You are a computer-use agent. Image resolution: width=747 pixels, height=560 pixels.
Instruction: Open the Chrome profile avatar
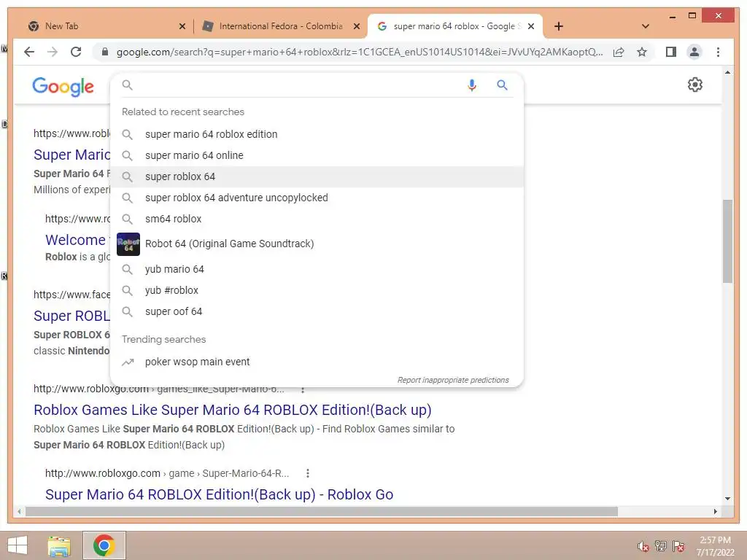click(694, 52)
